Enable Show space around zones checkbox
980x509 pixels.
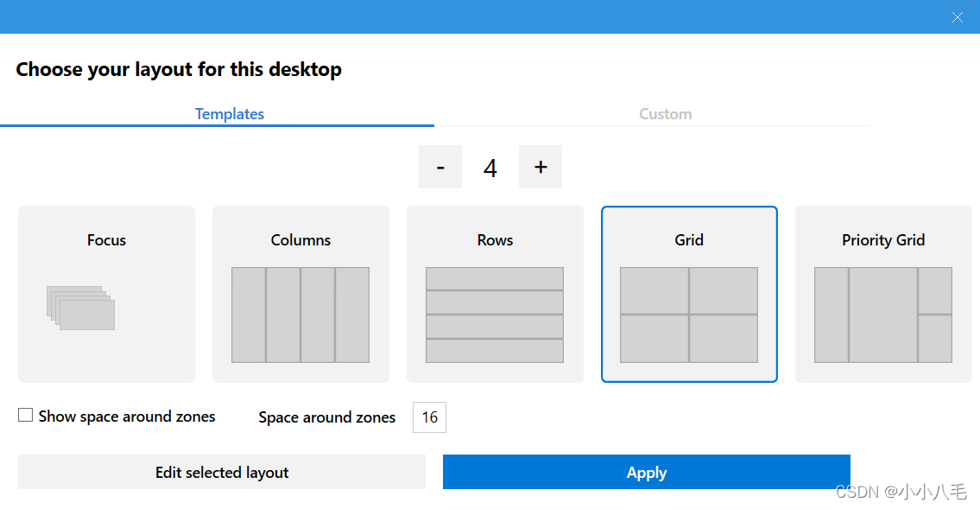26,415
